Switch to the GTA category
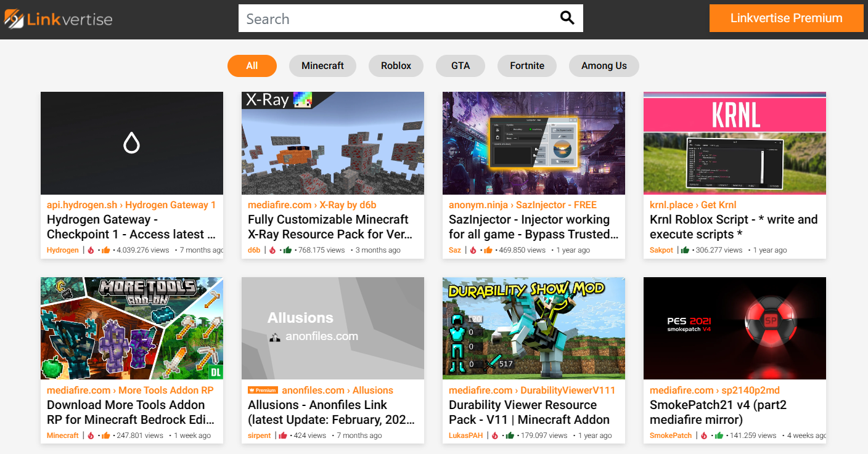The height and width of the screenshot is (454, 868). [x=461, y=66]
